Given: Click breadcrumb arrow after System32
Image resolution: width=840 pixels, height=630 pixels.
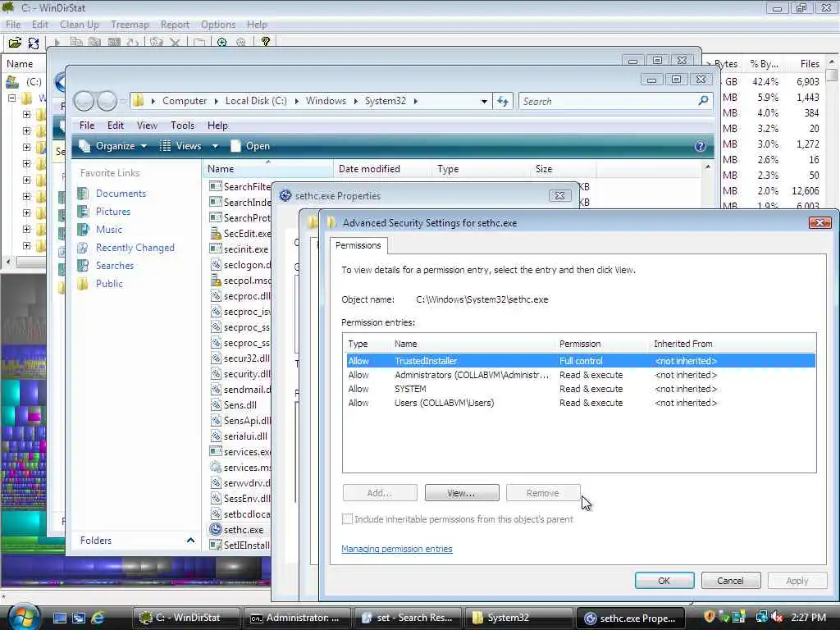Looking at the screenshot, I should click(x=415, y=101).
